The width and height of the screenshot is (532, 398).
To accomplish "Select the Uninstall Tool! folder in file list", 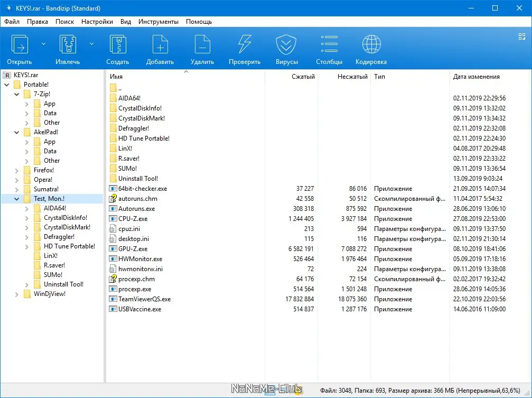I will click(138, 179).
